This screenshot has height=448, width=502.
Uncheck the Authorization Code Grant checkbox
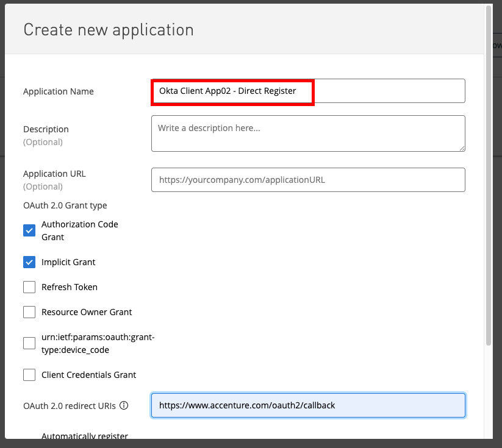point(29,230)
